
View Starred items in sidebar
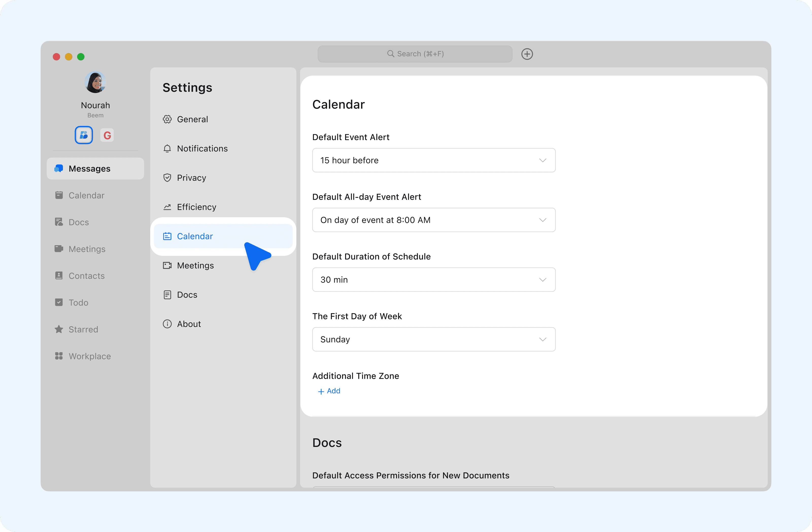point(83,329)
